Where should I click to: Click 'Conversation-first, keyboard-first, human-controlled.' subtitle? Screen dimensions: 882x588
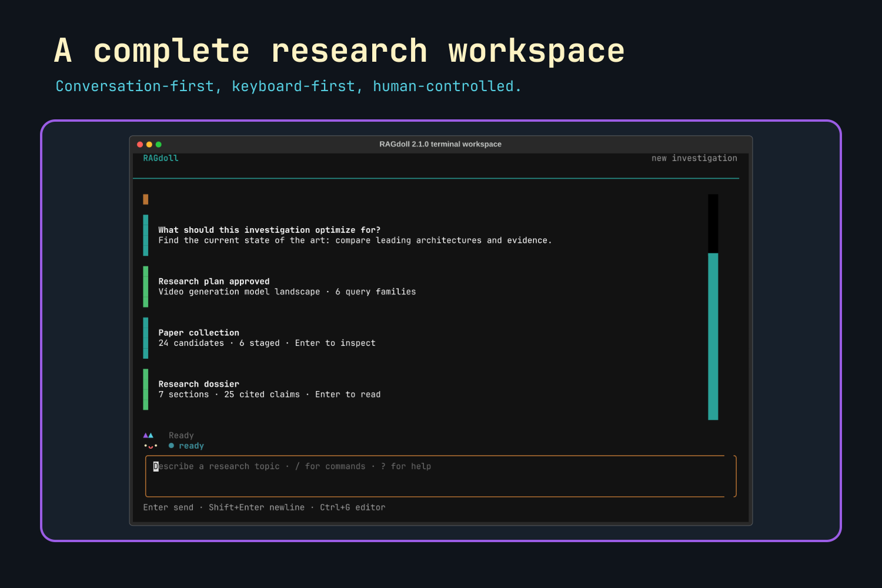pos(288,86)
